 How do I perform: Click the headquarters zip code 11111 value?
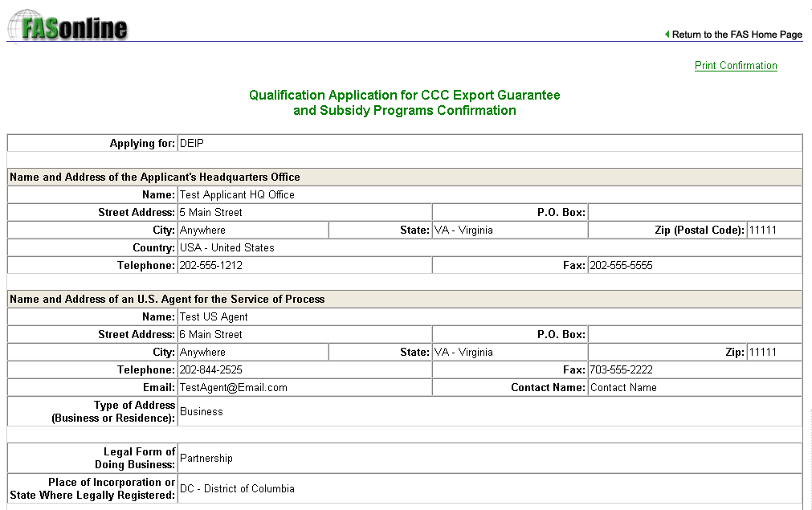(763, 231)
